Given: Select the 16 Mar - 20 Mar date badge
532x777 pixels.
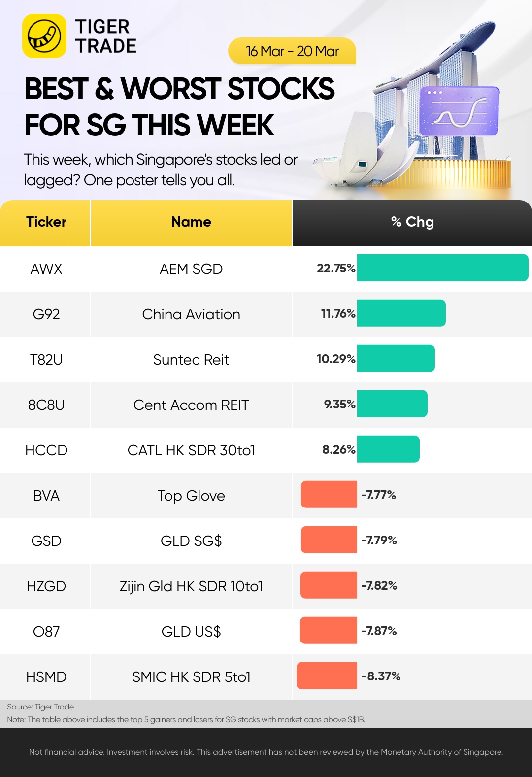Looking at the screenshot, I should click(292, 51).
